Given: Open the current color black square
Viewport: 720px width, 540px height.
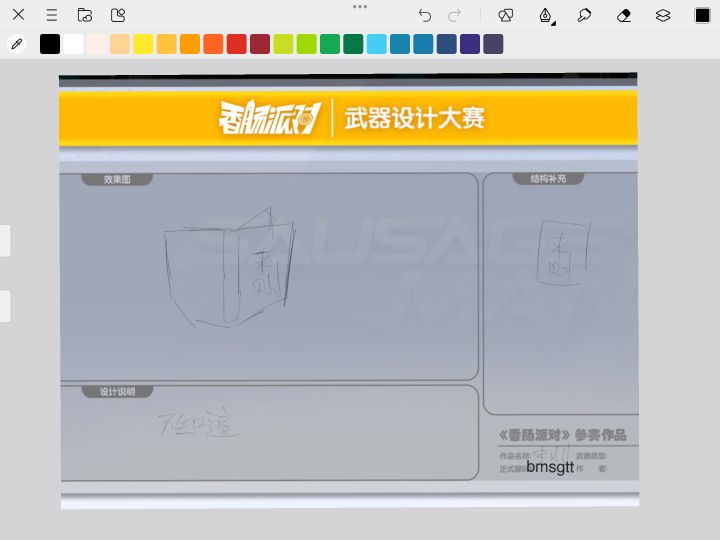Looking at the screenshot, I should coord(702,16).
